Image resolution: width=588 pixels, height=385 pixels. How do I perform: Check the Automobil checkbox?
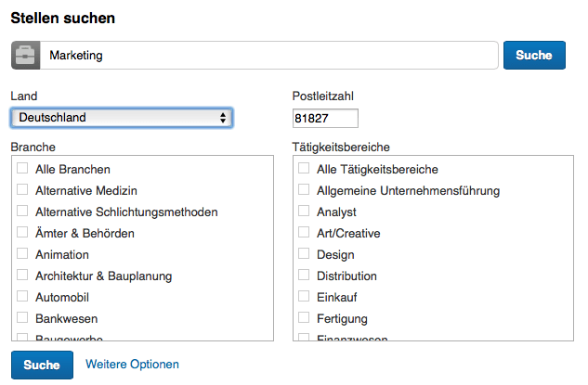click(22, 296)
